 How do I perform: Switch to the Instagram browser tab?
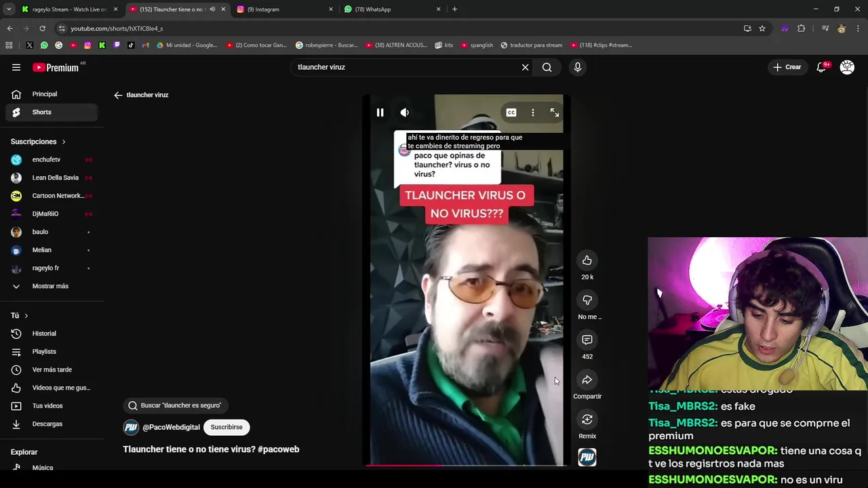point(285,9)
